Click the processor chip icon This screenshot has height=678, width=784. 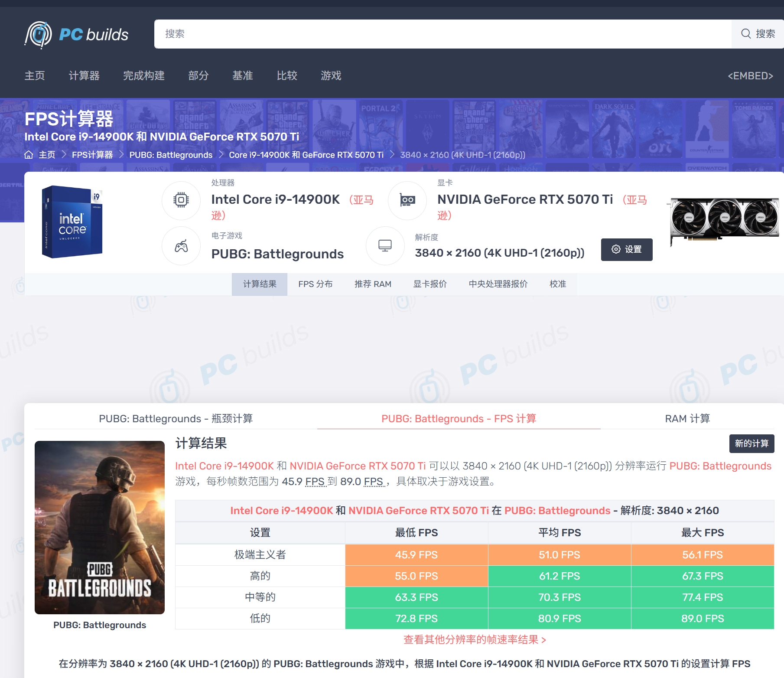[181, 200]
